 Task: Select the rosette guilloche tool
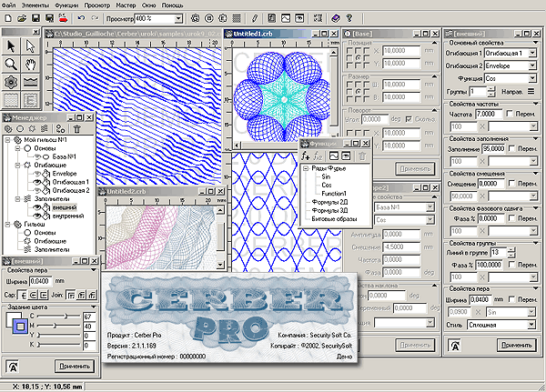click(10, 82)
